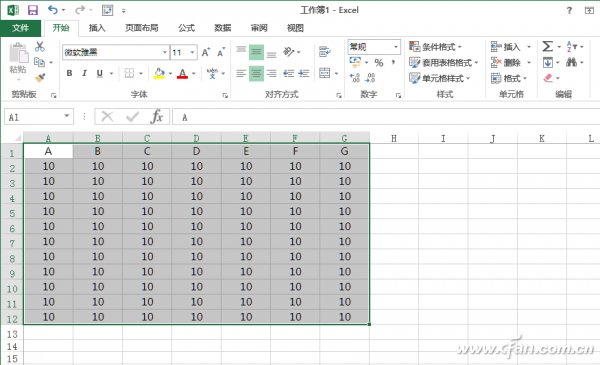Select the Format Painter brush
600x365 pixels.
click(x=40, y=78)
